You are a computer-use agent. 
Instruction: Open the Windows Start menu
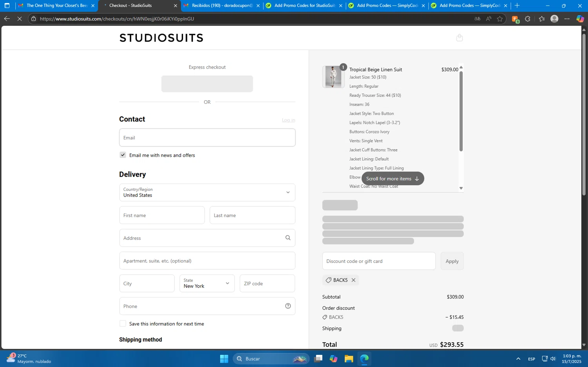(x=224, y=359)
